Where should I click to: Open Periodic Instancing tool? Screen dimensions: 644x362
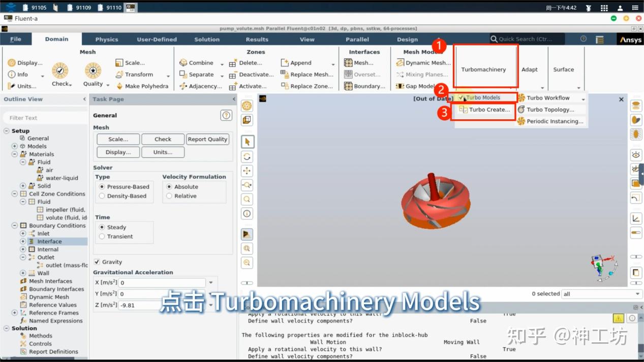click(x=550, y=121)
